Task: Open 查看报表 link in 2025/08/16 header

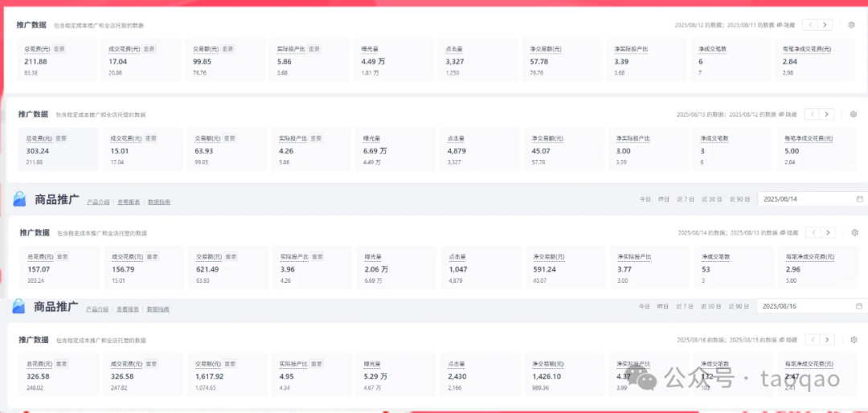Action: (127, 309)
